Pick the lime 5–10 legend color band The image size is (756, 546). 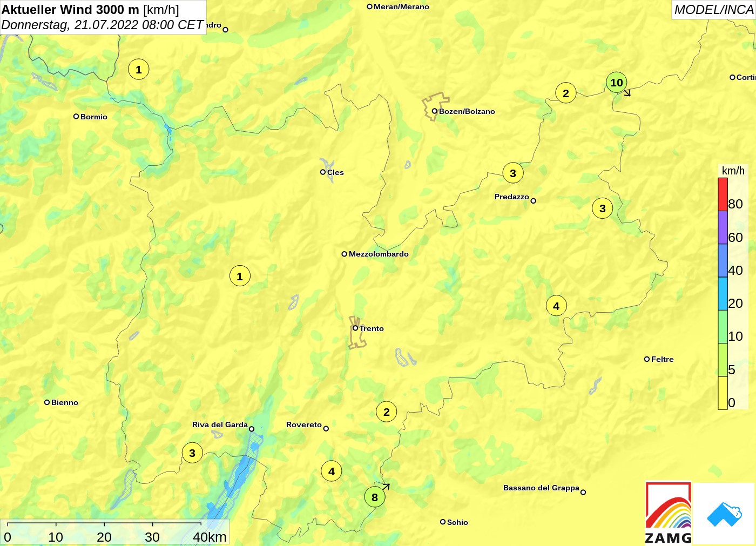(723, 360)
